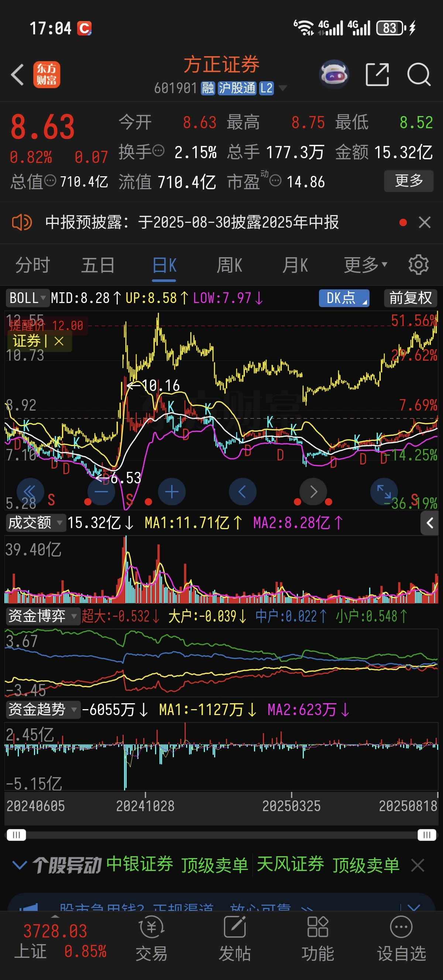The image size is (443, 980).
Task: Tap the current price 8.63
Action: (42, 127)
